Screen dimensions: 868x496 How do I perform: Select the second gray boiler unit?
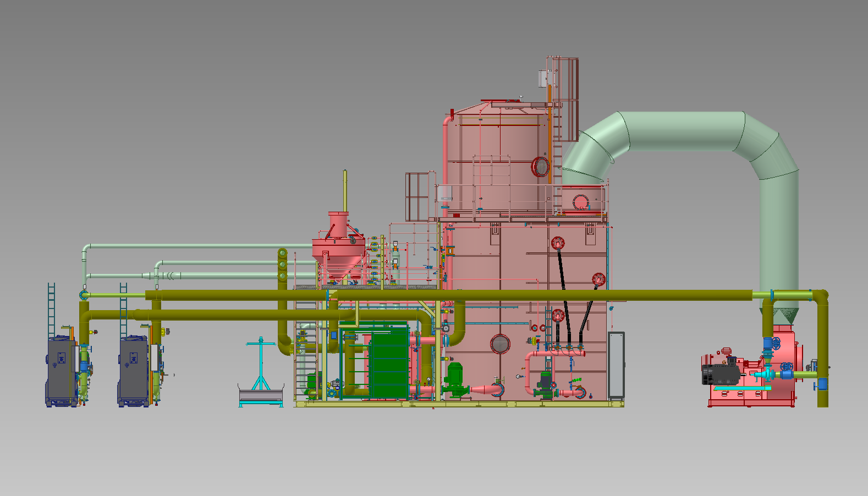click(x=134, y=371)
